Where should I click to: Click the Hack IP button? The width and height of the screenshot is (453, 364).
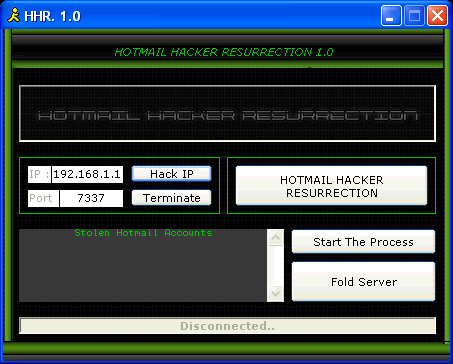click(171, 174)
